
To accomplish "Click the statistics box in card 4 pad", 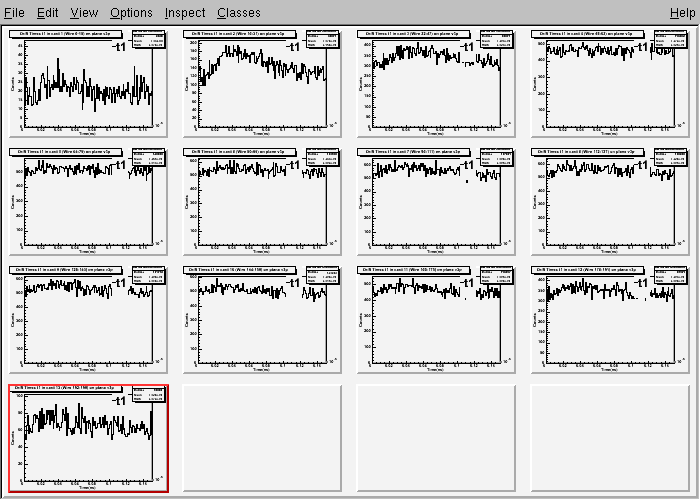I will pyautogui.click(x=671, y=39).
